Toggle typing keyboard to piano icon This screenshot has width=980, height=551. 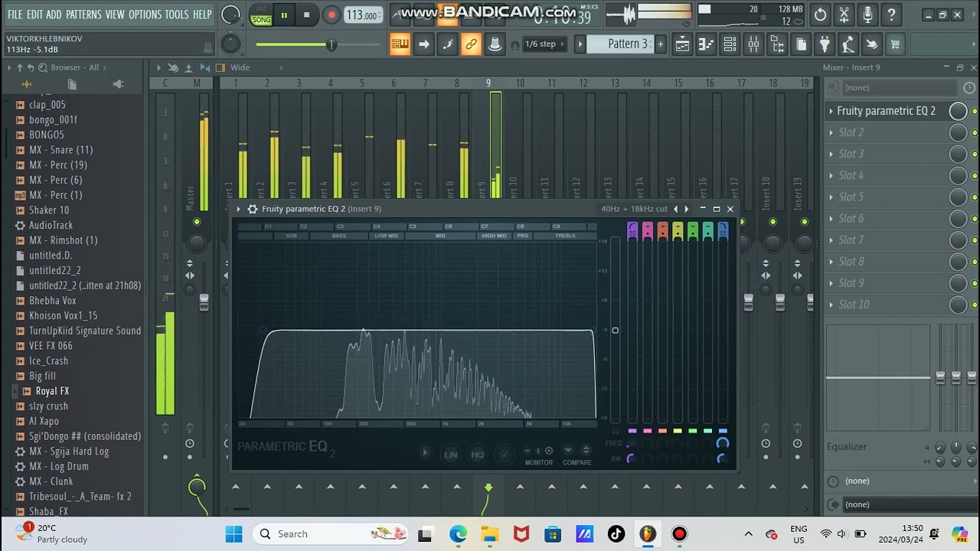[400, 44]
